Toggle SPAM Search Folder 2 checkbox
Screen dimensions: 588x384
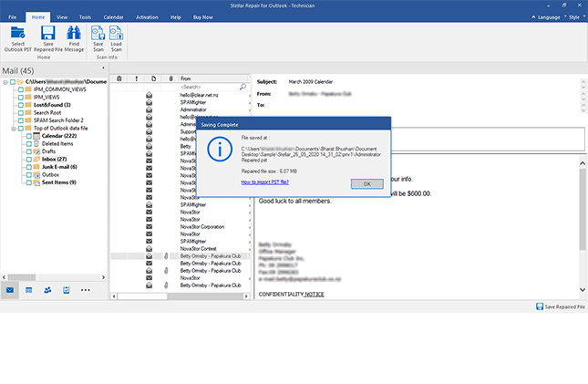point(21,120)
